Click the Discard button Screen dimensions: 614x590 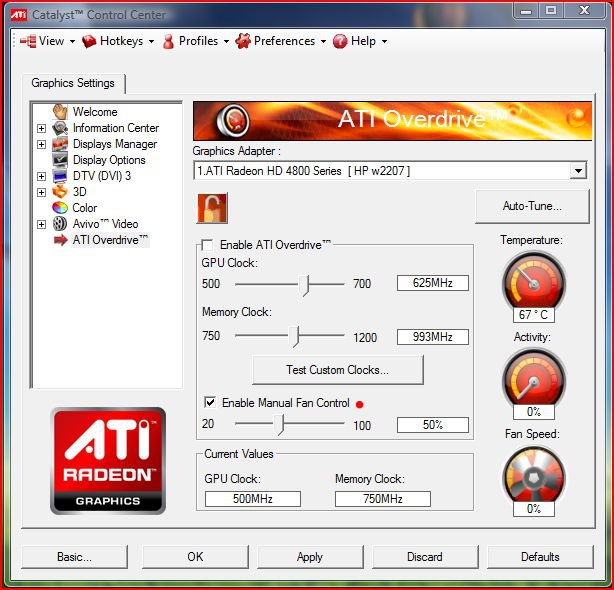[x=425, y=557]
